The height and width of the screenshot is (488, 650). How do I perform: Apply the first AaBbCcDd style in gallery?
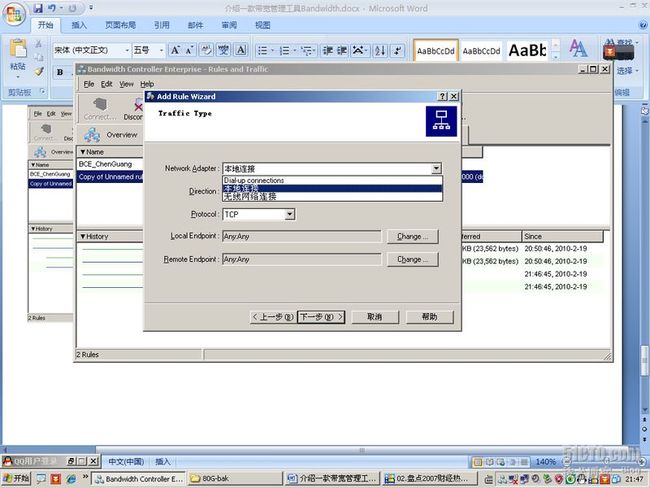(436, 51)
